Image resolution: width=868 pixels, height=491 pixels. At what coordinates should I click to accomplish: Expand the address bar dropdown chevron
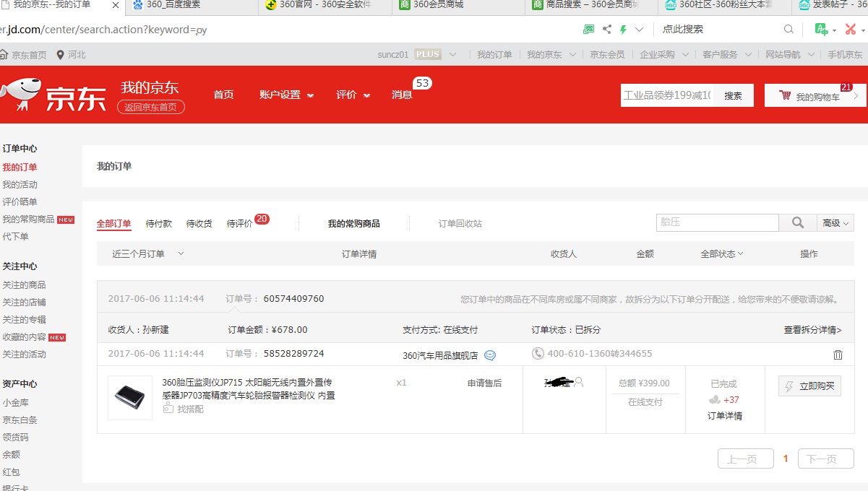coord(639,30)
